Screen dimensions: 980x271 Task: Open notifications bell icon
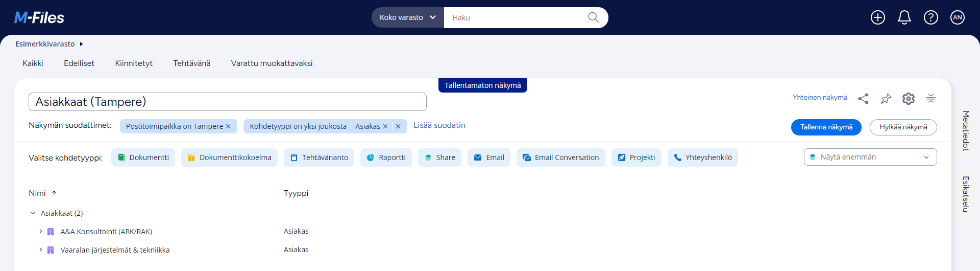pos(904,17)
